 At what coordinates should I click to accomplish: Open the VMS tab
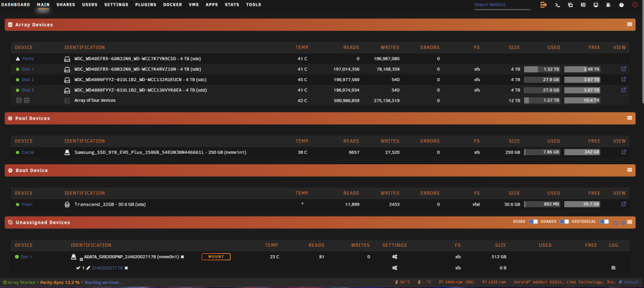pyautogui.click(x=194, y=5)
